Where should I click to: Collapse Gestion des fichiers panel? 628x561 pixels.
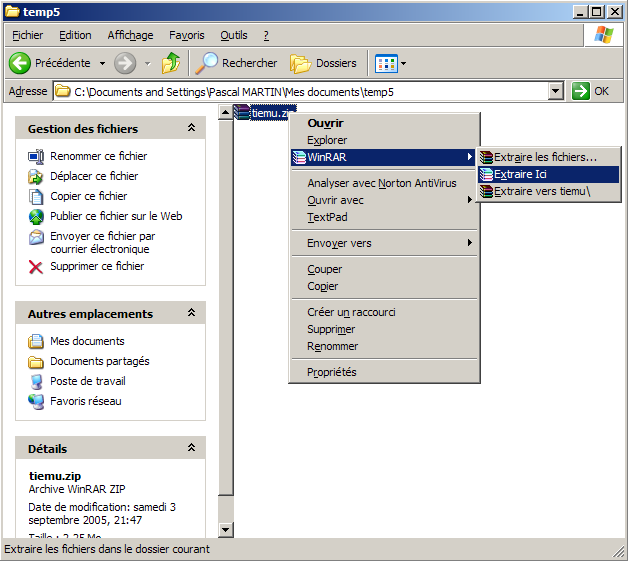pos(191,128)
